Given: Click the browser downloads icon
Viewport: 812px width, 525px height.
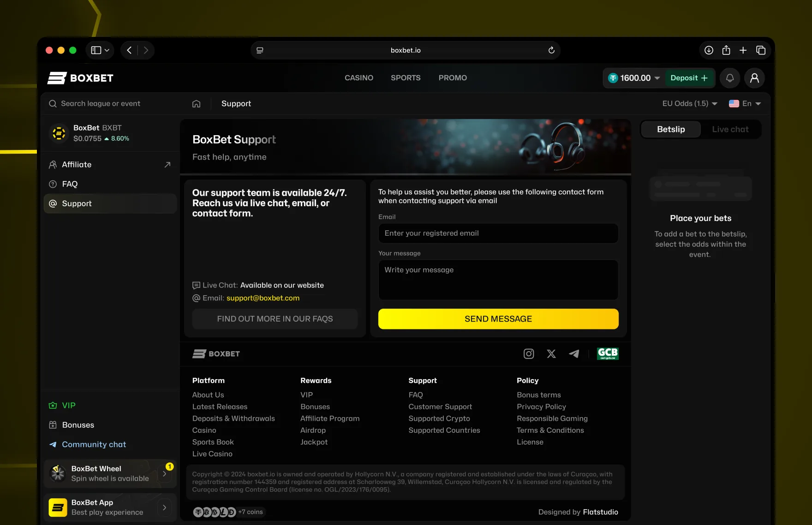Looking at the screenshot, I should click(x=709, y=50).
